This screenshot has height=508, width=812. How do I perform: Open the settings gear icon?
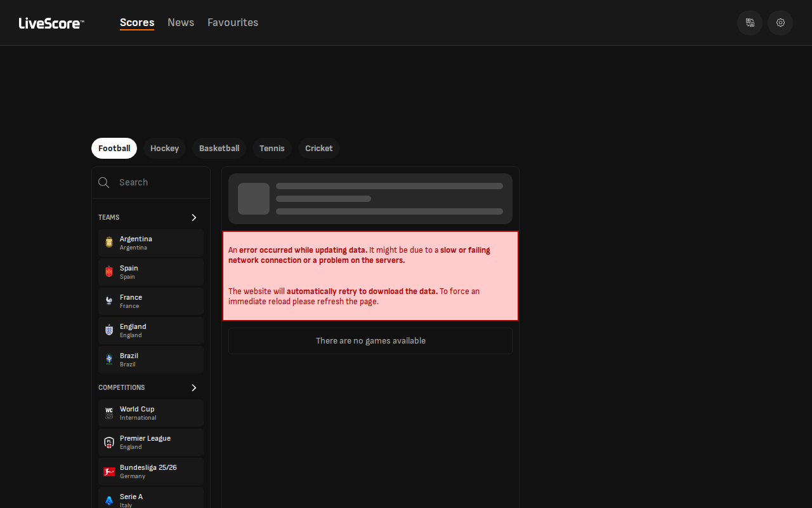tap(780, 23)
